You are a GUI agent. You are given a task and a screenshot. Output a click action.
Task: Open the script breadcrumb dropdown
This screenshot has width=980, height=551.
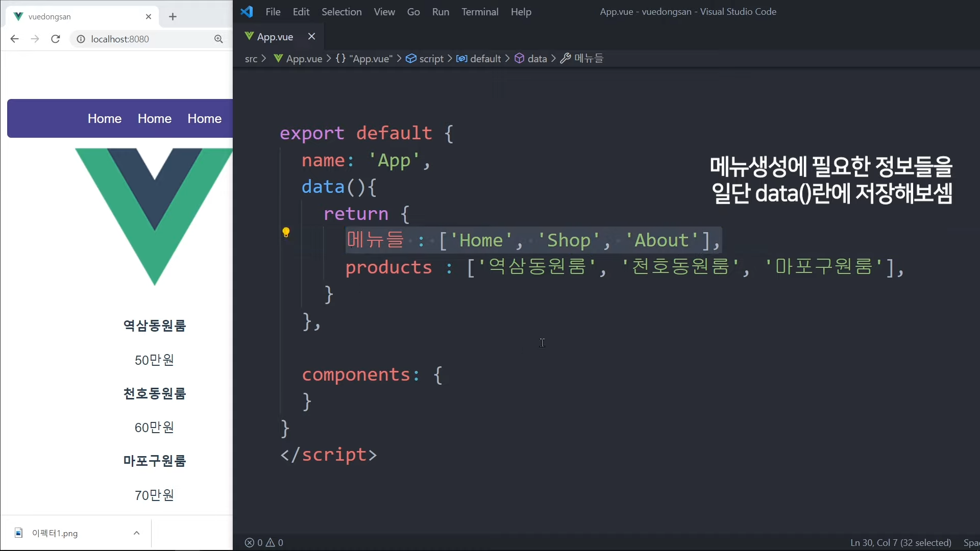(431, 59)
